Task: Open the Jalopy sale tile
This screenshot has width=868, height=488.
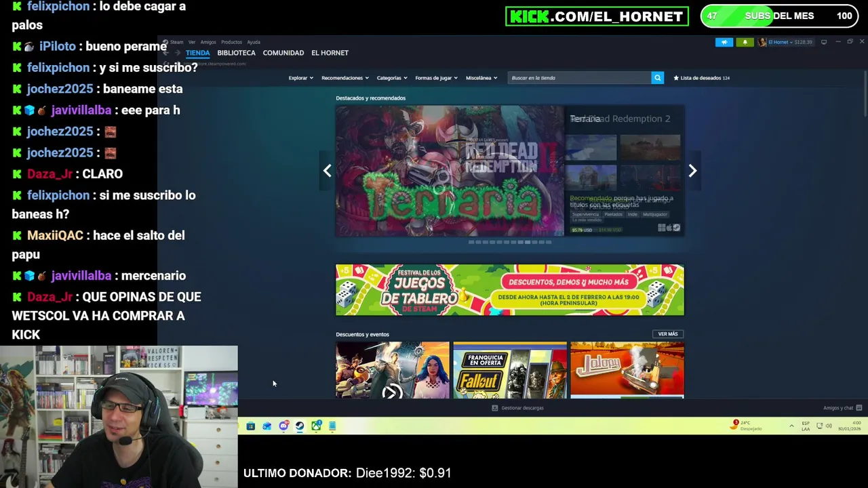Action: (627, 370)
